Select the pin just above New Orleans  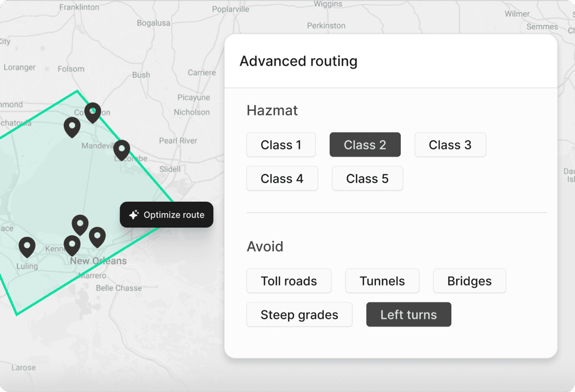coord(80,224)
